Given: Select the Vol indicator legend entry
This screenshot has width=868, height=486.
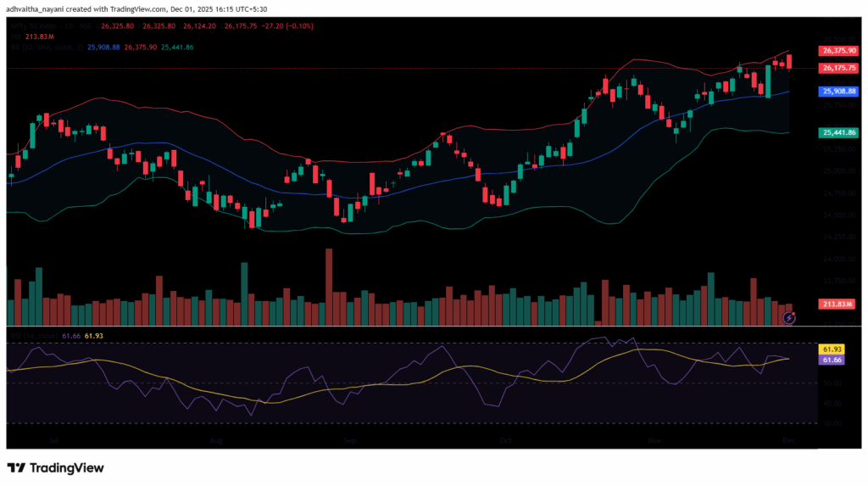Looking at the screenshot, I should (14, 36).
